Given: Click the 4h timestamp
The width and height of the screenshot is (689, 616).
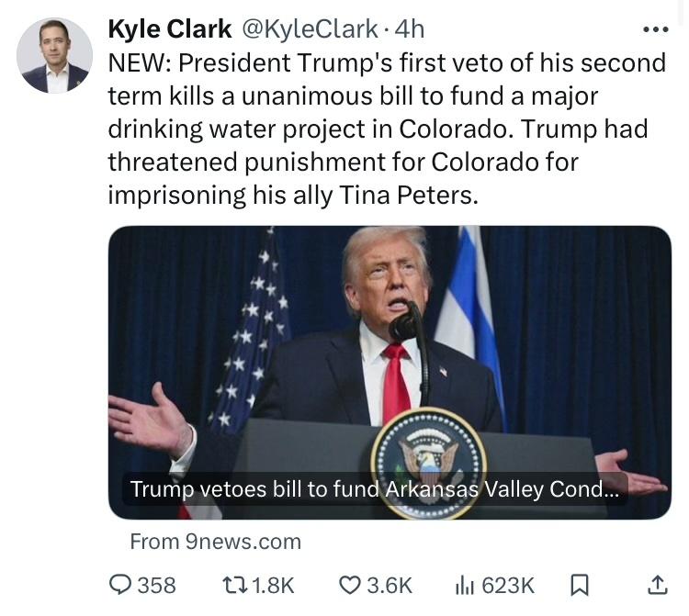Looking at the screenshot, I should 410,29.
